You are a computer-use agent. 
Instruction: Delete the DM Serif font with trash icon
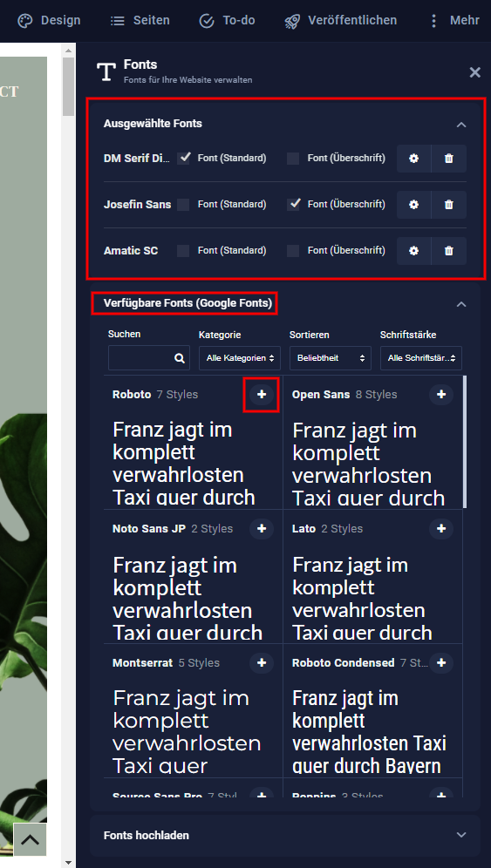point(449,159)
